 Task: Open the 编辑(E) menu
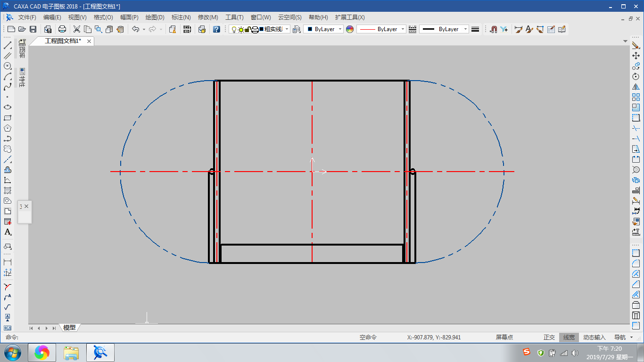52,17
